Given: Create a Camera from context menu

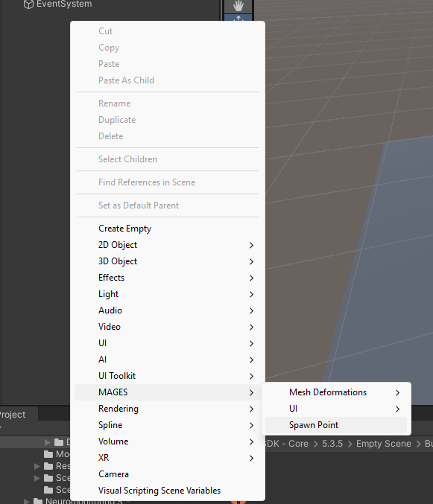Looking at the screenshot, I should [167, 474].
